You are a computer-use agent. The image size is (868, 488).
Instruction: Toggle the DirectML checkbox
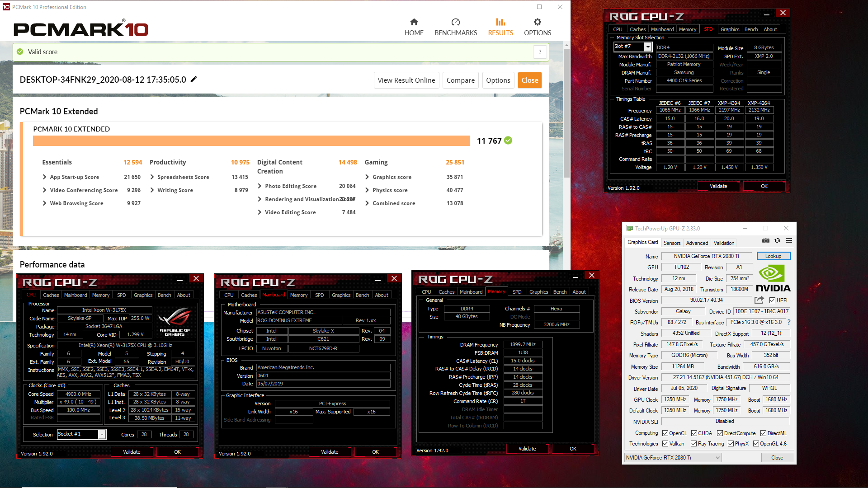[763, 433]
